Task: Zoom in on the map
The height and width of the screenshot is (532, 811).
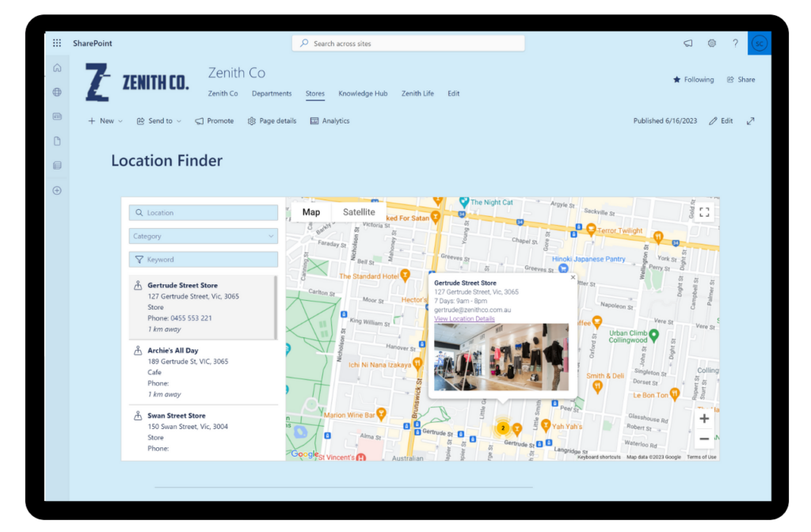Action: [704, 418]
